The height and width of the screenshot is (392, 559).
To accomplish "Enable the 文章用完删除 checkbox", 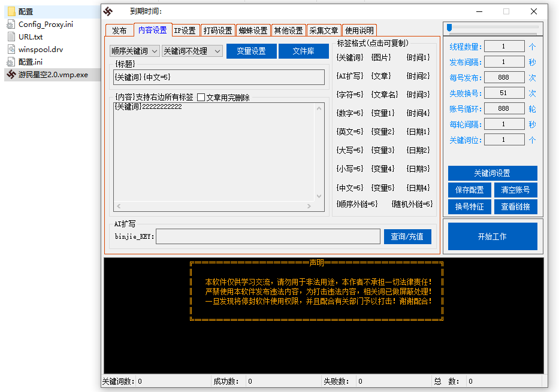I will click(x=202, y=97).
